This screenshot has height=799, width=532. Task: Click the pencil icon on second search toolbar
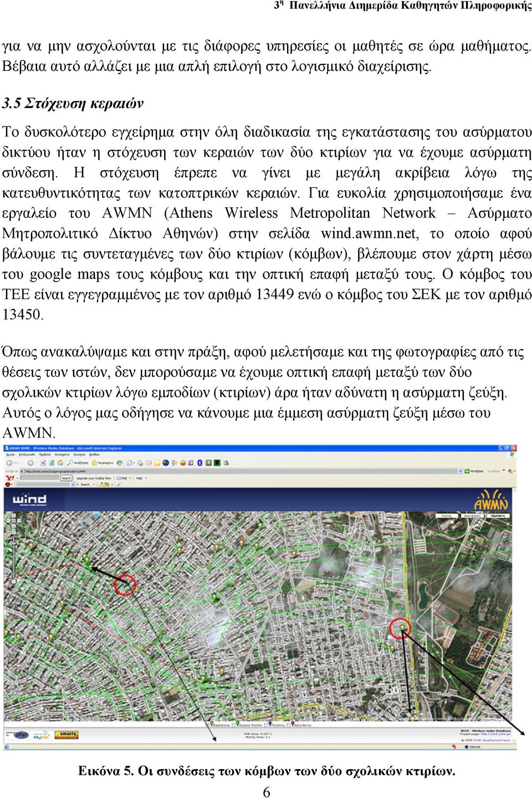[x=119, y=484]
